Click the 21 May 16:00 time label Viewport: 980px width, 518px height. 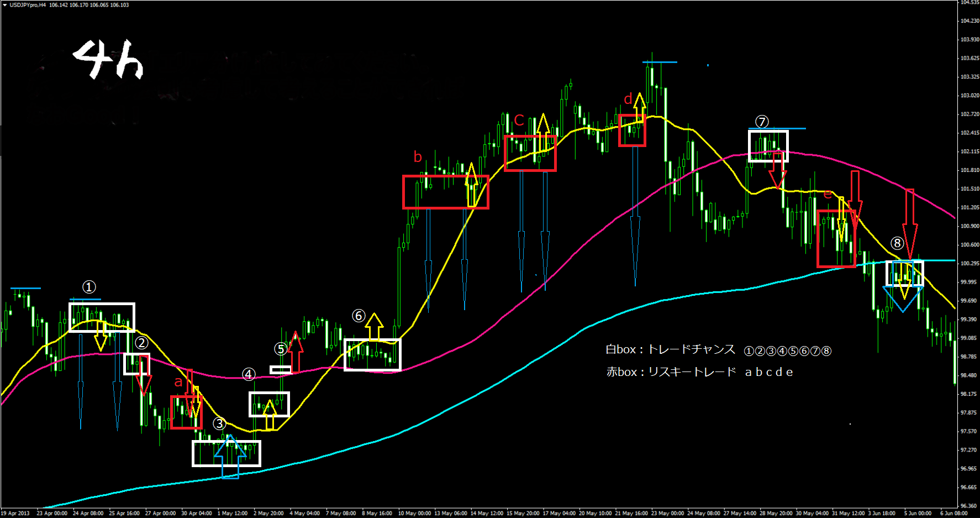[631, 514]
